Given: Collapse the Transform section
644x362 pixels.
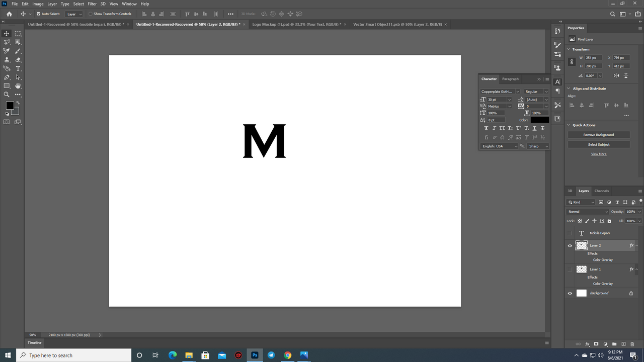Looking at the screenshot, I should tap(569, 49).
